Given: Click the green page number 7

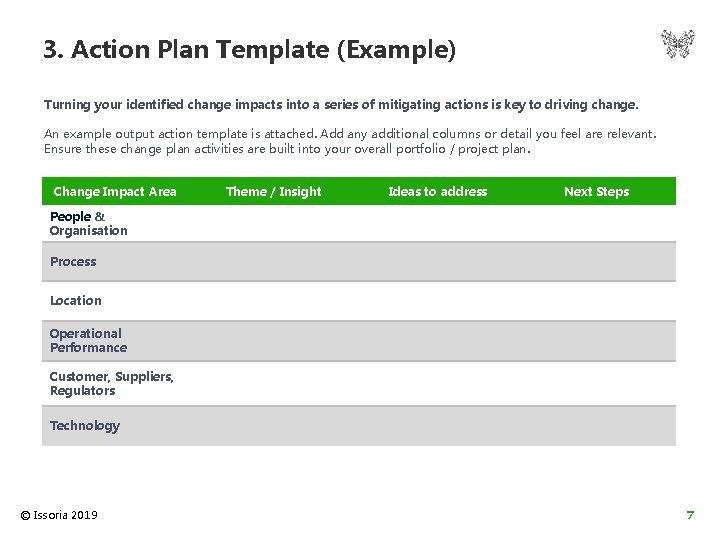Looking at the screenshot, I should pos(689,515).
